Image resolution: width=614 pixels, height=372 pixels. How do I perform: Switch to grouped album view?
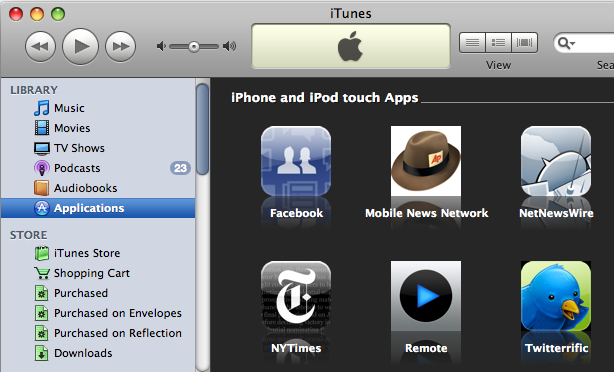[x=498, y=42]
